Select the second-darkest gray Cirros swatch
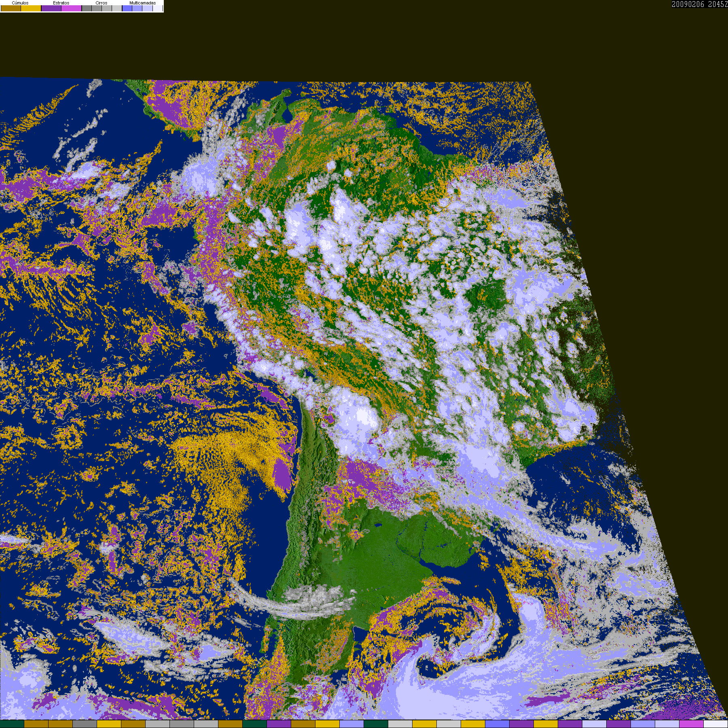Viewport: 728px width, 728px height. (97, 8)
